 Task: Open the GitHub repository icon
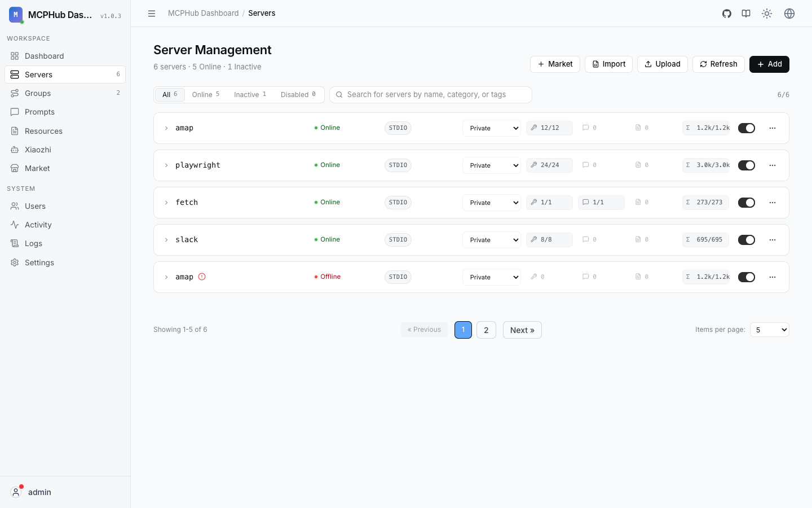pyautogui.click(x=727, y=14)
